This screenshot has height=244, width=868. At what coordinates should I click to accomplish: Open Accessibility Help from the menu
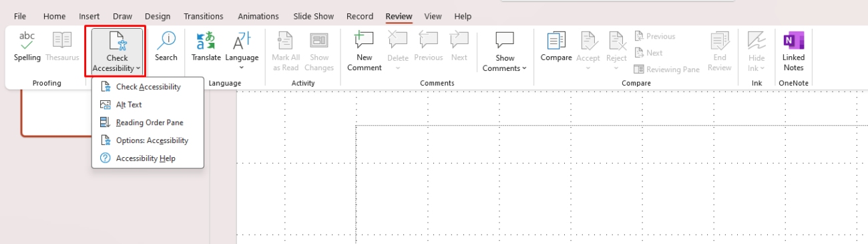tap(148, 158)
